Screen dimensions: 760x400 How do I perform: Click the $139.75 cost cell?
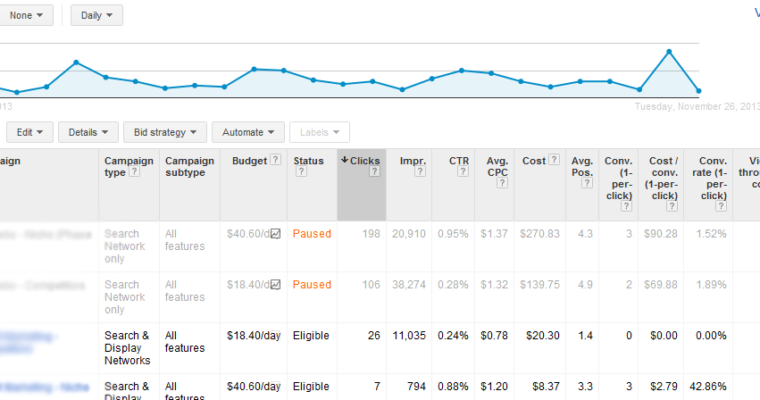[x=539, y=285]
